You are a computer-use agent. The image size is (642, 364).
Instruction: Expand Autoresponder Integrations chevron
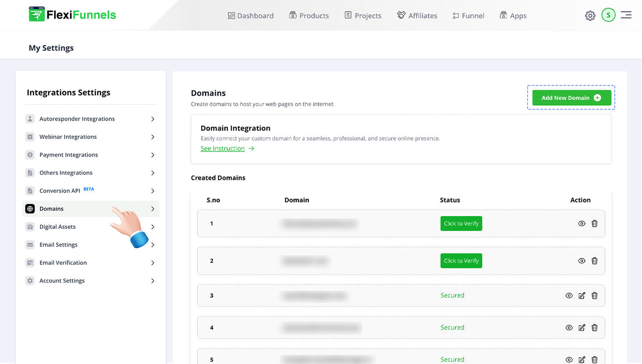pos(153,119)
